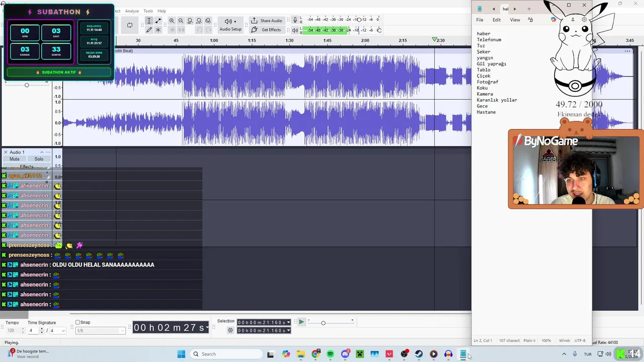Solo the Audio 1 track

tap(39, 159)
